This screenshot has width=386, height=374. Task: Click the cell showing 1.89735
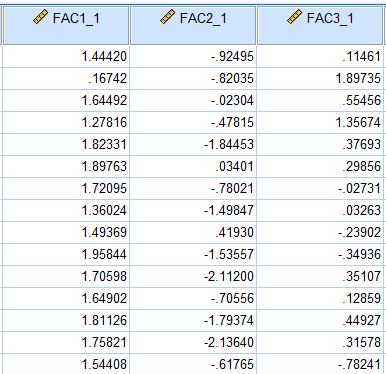320,79
